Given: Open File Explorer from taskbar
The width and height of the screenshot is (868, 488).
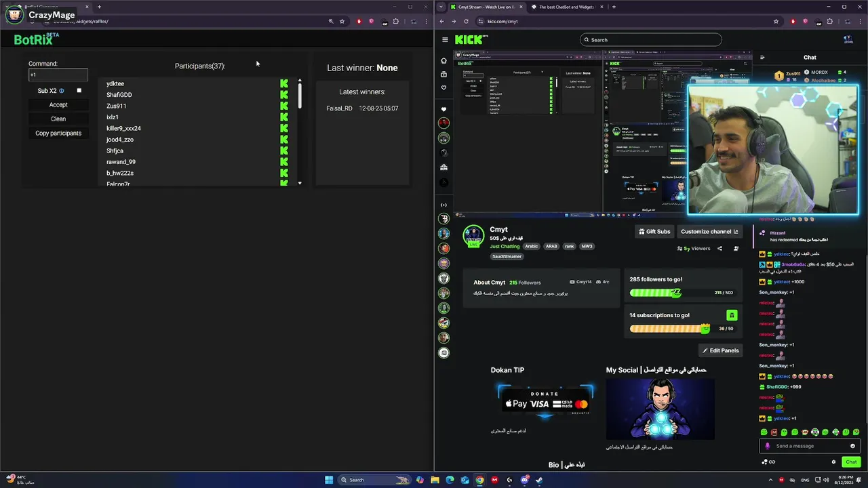Looking at the screenshot, I should (x=435, y=480).
